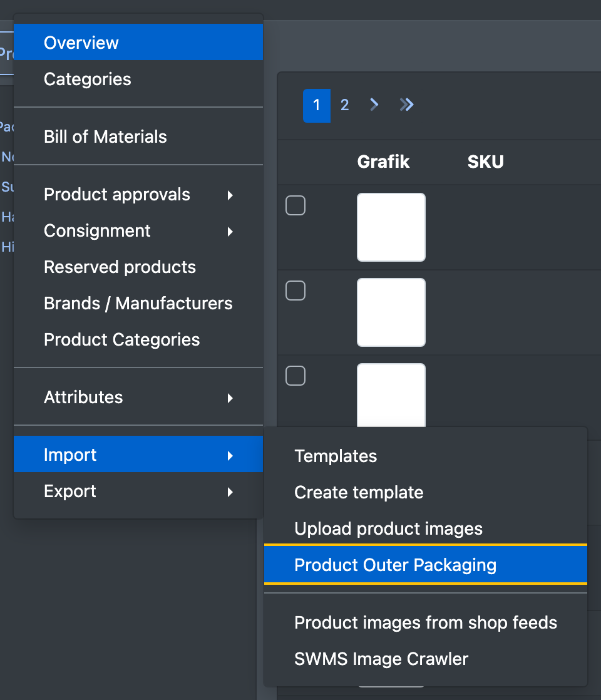This screenshot has width=601, height=700.
Task: Sort by SKU column header
Action: (485, 162)
